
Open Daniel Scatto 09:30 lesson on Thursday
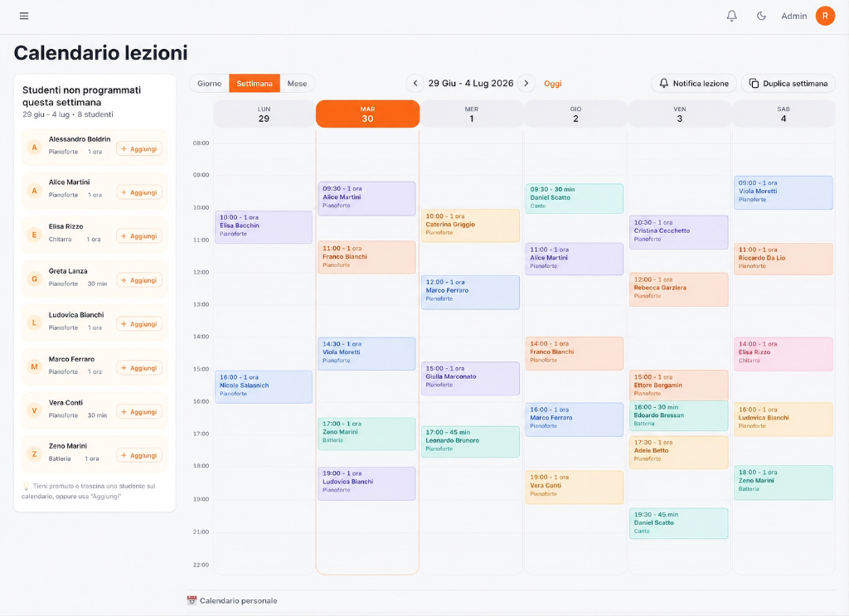tap(575, 198)
